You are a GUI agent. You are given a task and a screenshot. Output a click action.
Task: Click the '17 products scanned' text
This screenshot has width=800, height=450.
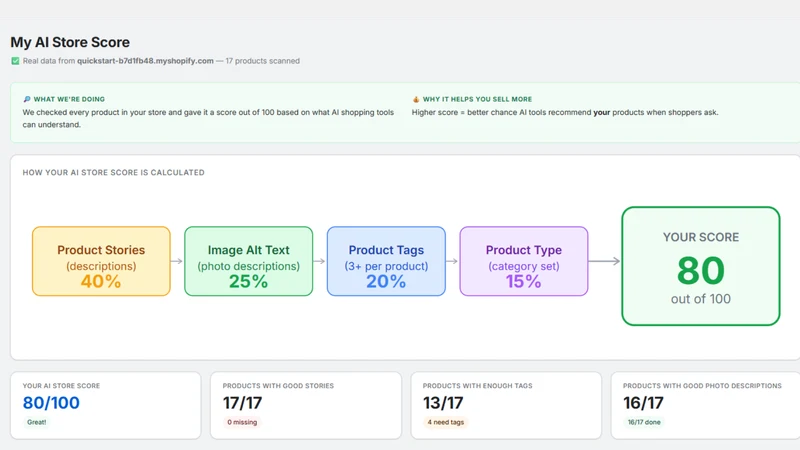pos(263,61)
